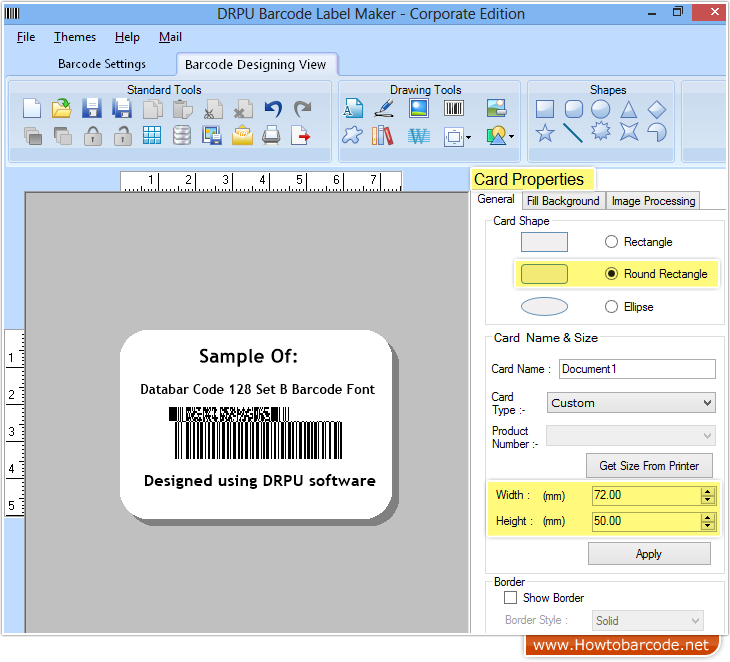This screenshot has height=662, width=730.
Task: Open the Mail menu
Action: tap(170, 37)
